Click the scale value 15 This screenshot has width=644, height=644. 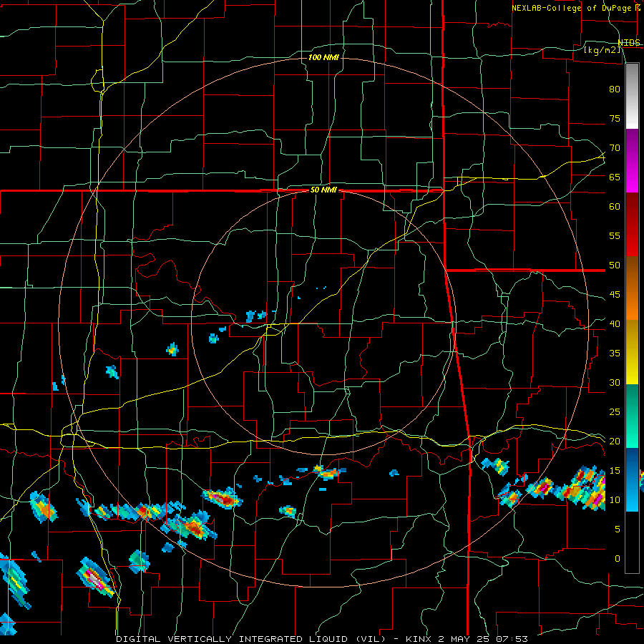click(615, 470)
